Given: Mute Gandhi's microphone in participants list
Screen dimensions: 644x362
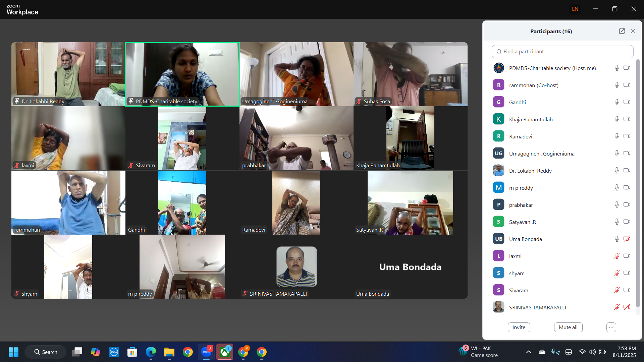Looking at the screenshot, I should coord(616,102).
